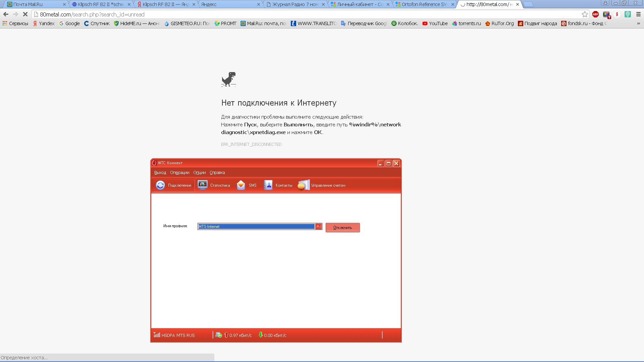The width and height of the screenshot is (644, 362).
Task: Expand the profile name dropdown arrow
Action: click(318, 226)
